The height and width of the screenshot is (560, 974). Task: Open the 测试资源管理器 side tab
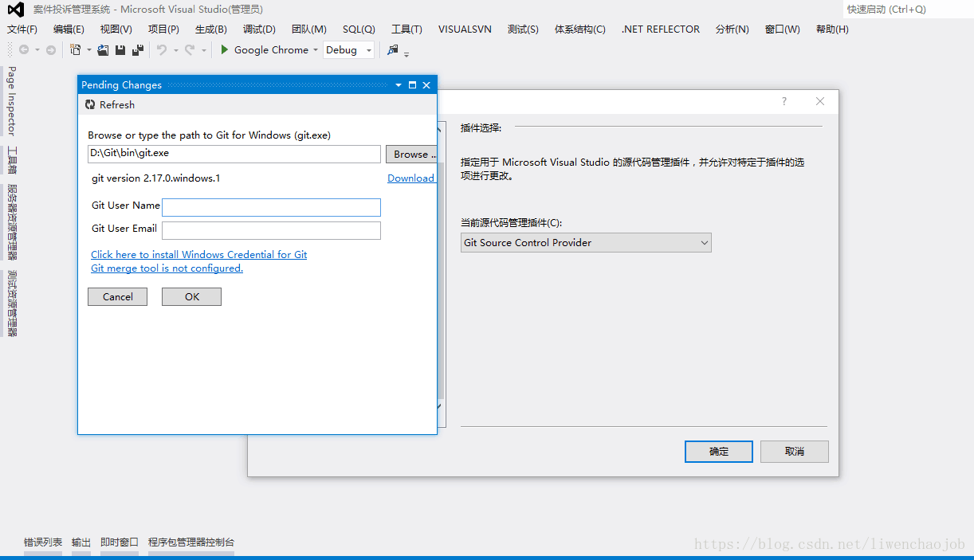(11, 303)
